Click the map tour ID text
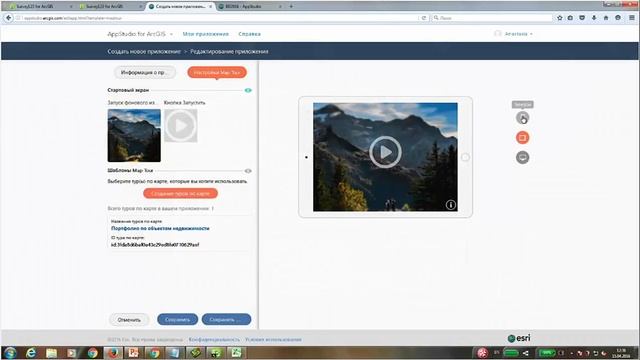The width and height of the screenshot is (640, 360). point(155,245)
